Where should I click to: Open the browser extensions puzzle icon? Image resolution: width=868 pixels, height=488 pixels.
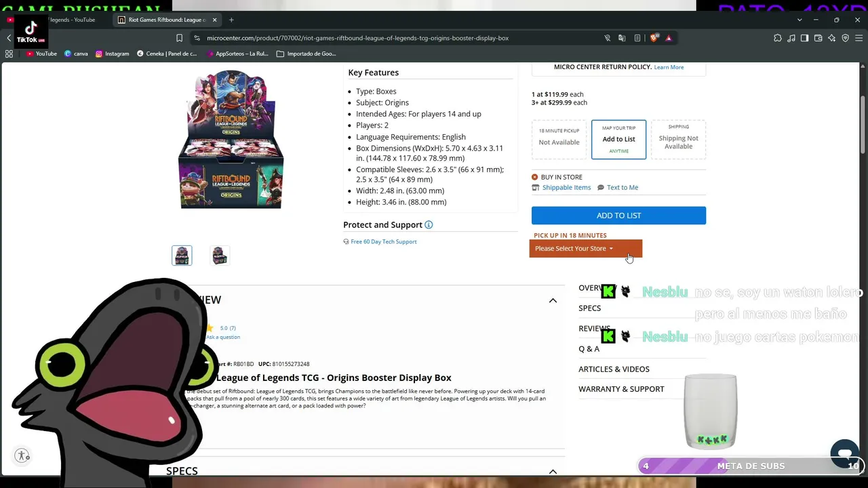click(777, 38)
